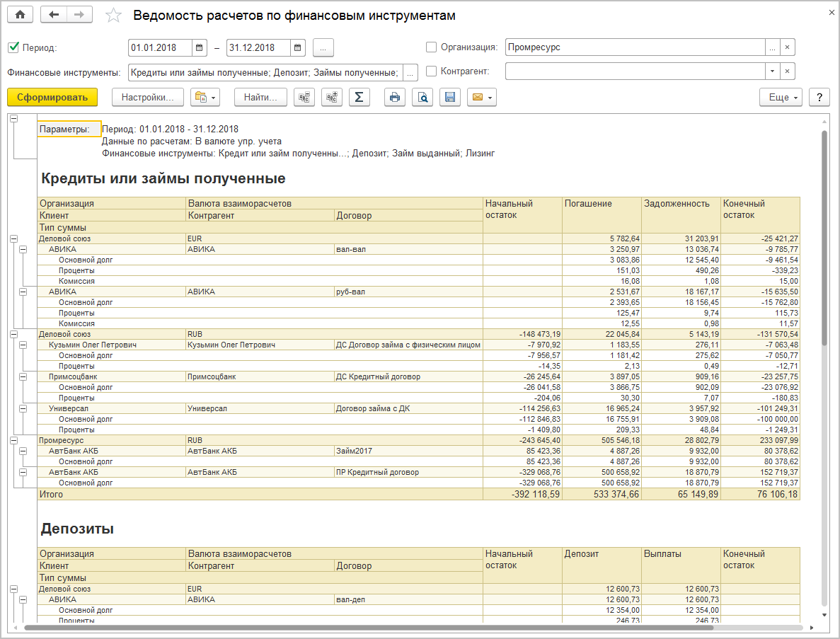840x639 pixels.
Task: Uncheck the Период checkbox
Action: (13, 47)
